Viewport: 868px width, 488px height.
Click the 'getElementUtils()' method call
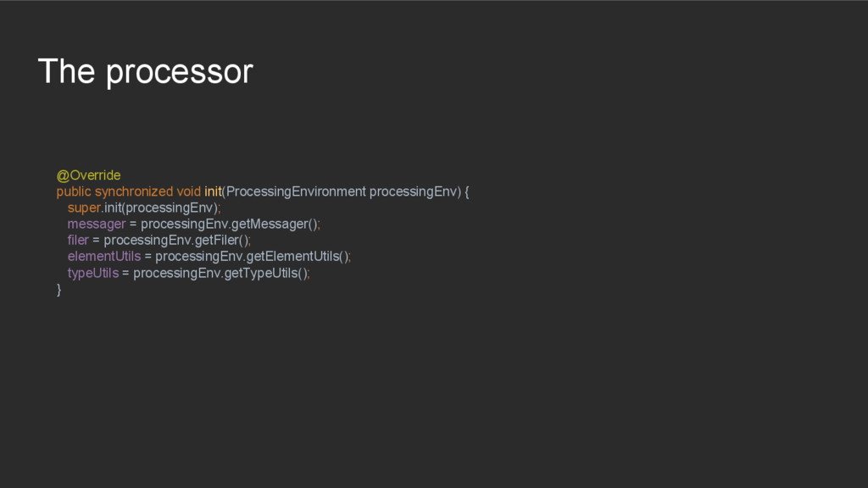pyautogui.click(x=298, y=256)
